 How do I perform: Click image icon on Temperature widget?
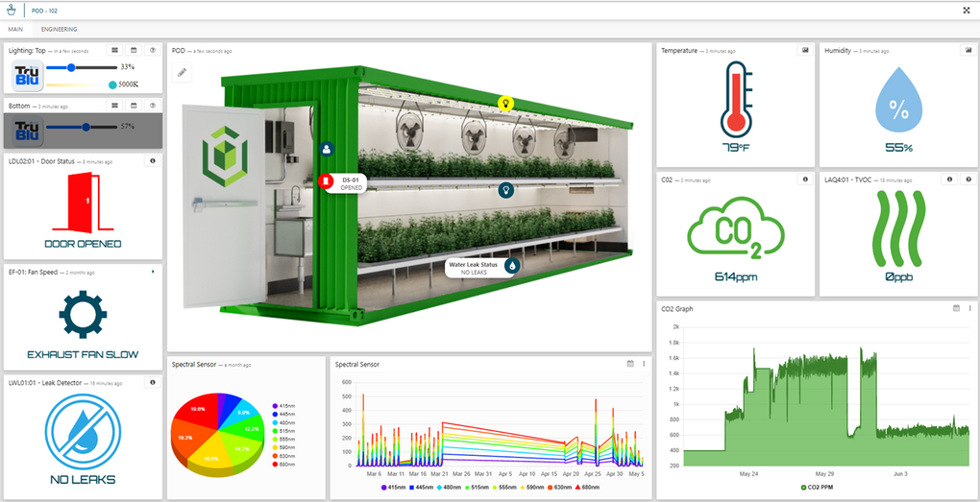(x=803, y=50)
